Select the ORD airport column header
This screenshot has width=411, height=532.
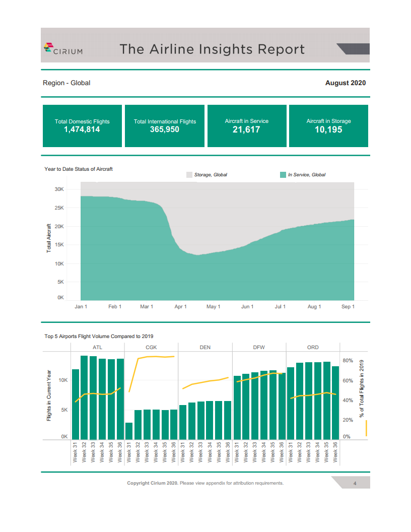click(313, 347)
